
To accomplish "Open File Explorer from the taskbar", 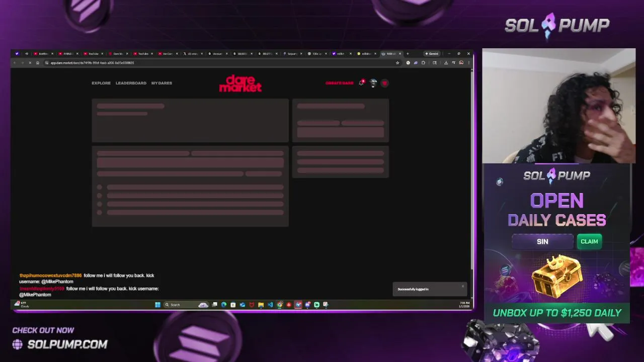I will point(261,305).
